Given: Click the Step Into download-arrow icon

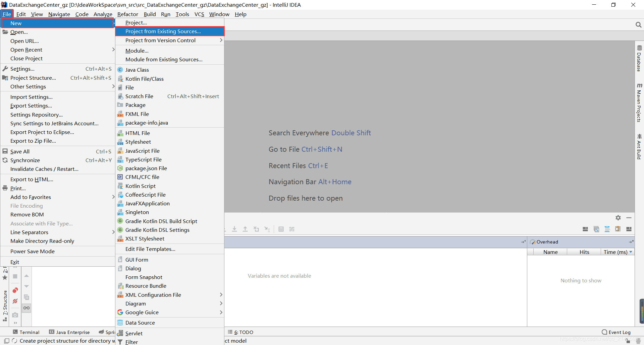Looking at the screenshot, I should [x=234, y=229].
